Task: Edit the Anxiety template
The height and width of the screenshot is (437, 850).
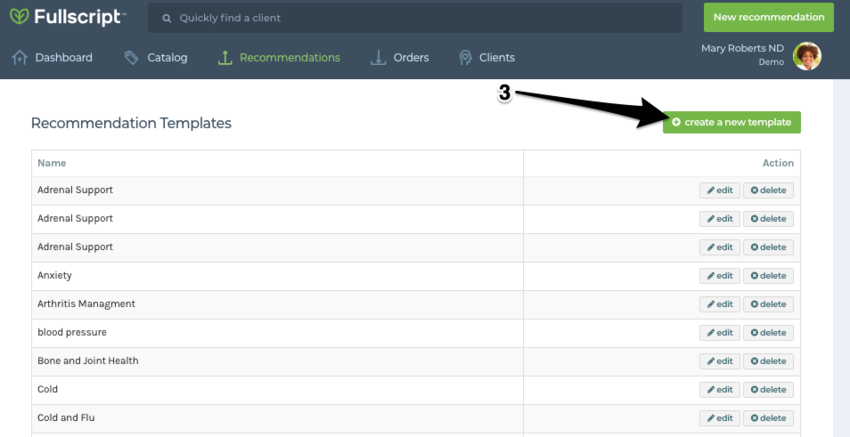Action: (719, 276)
